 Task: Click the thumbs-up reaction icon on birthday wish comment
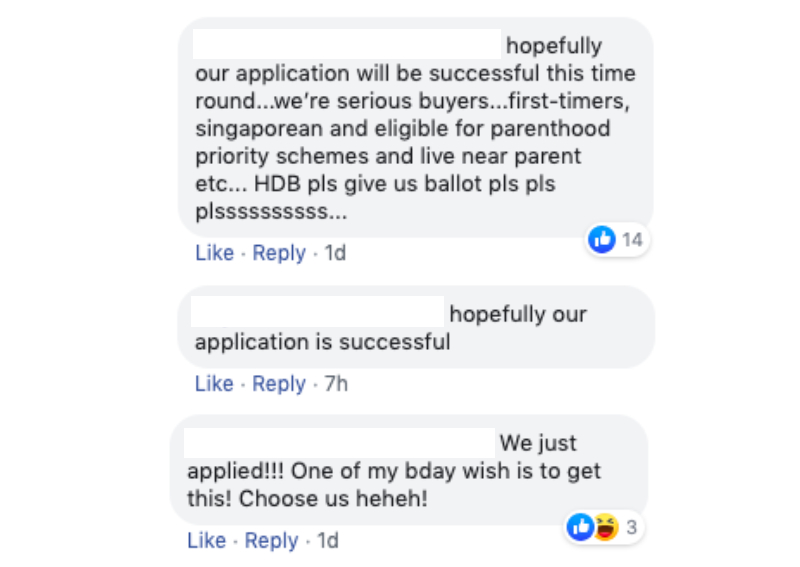pyautogui.click(x=581, y=527)
